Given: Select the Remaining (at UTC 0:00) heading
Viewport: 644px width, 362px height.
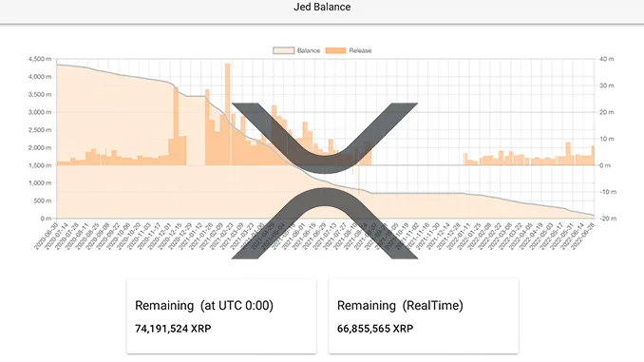Looking at the screenshot, I should [204, 305].
